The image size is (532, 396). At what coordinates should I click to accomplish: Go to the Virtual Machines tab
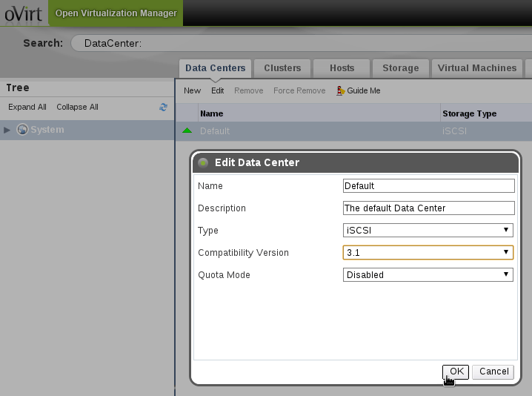476,68
